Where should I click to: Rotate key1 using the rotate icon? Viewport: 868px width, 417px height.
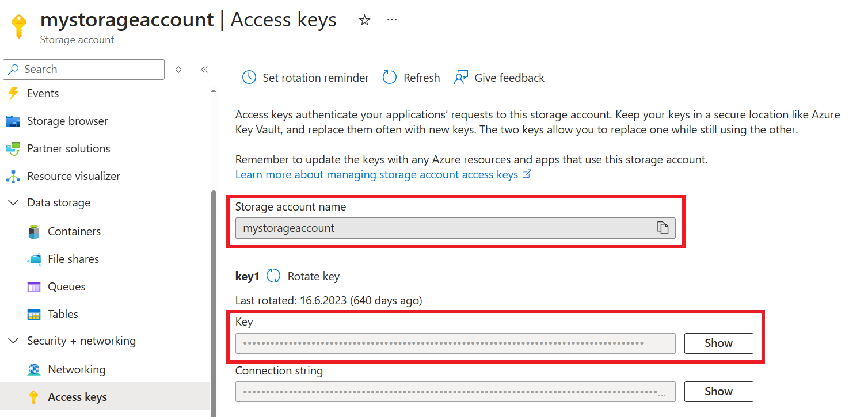point(273,276)
